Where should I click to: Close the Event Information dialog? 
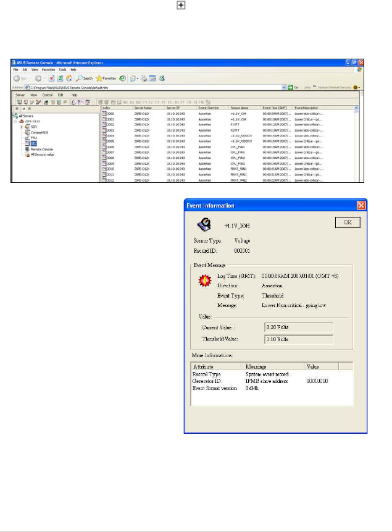361,205
